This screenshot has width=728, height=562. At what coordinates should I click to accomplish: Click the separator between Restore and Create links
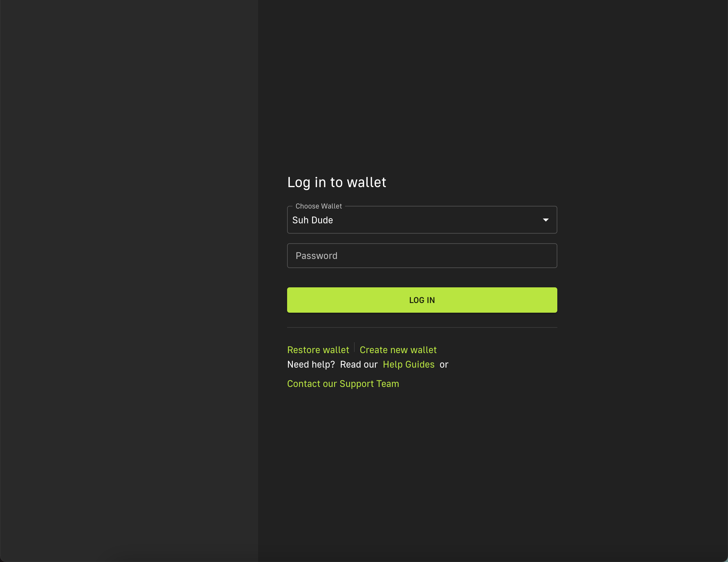tap(354, 347)
